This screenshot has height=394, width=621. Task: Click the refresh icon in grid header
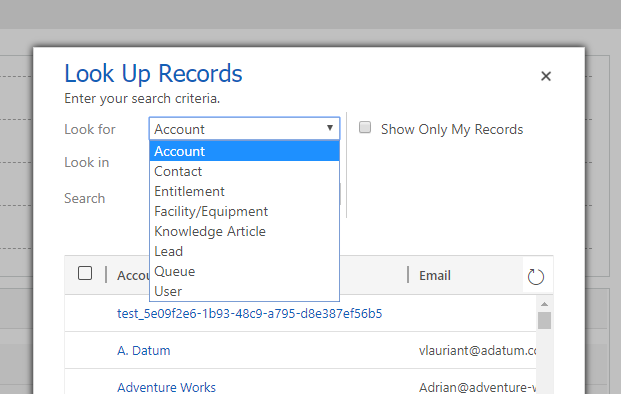[535, 276]
